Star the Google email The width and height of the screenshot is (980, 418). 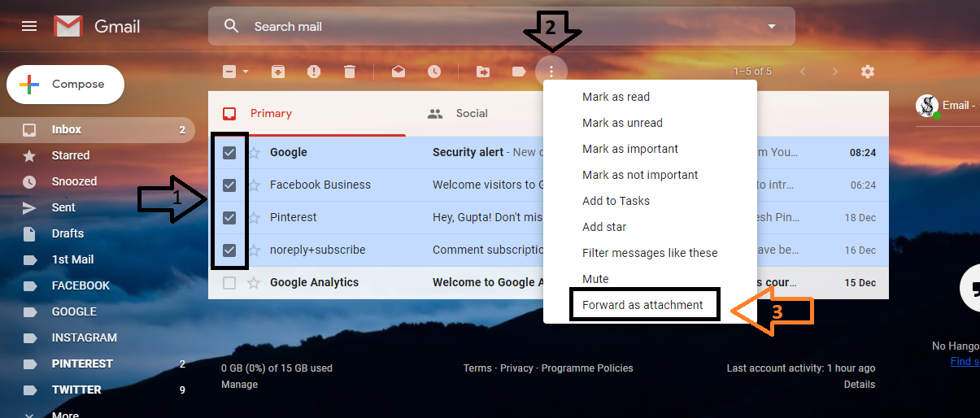(x=254, y=152)
